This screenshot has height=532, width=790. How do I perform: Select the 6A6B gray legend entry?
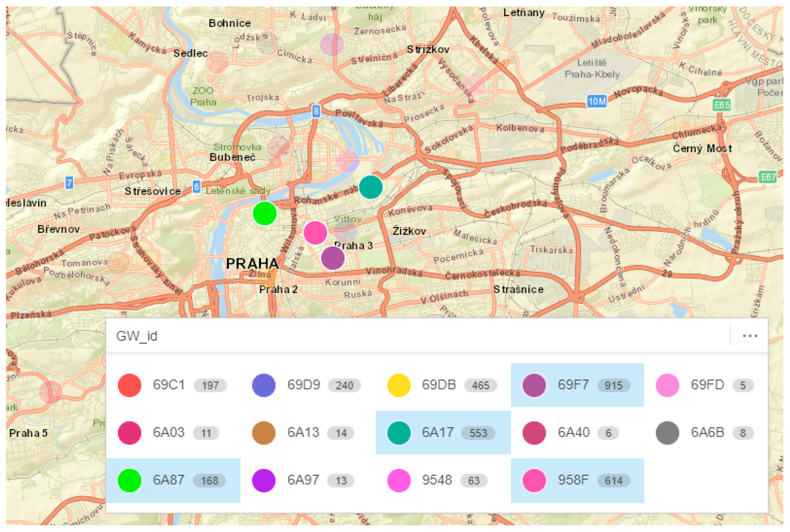click(707, 433)
